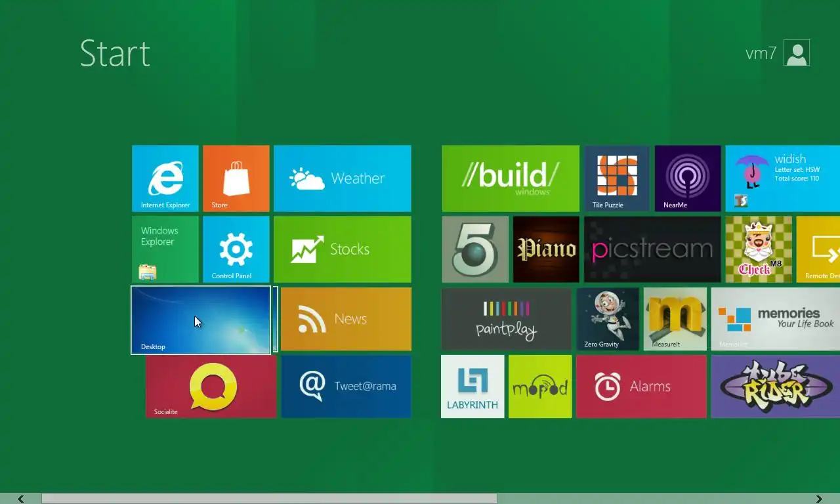Open the memories Your Life Book tile

pos(776,319)
